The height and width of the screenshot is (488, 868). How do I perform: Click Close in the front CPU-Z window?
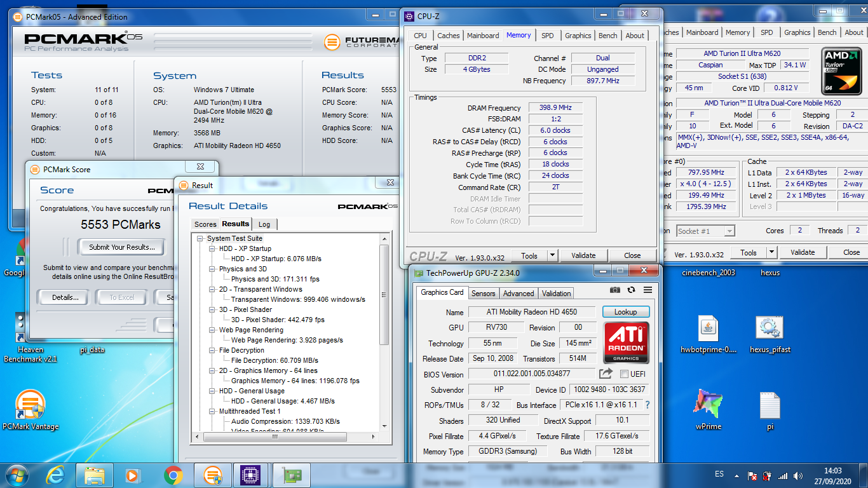click(x=632, y=255)
